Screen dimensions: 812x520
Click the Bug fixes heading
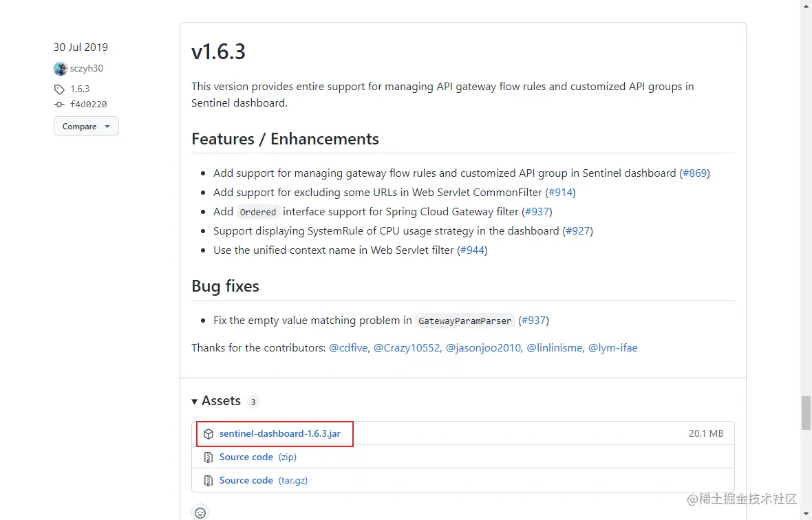click(x=225, y=286)
